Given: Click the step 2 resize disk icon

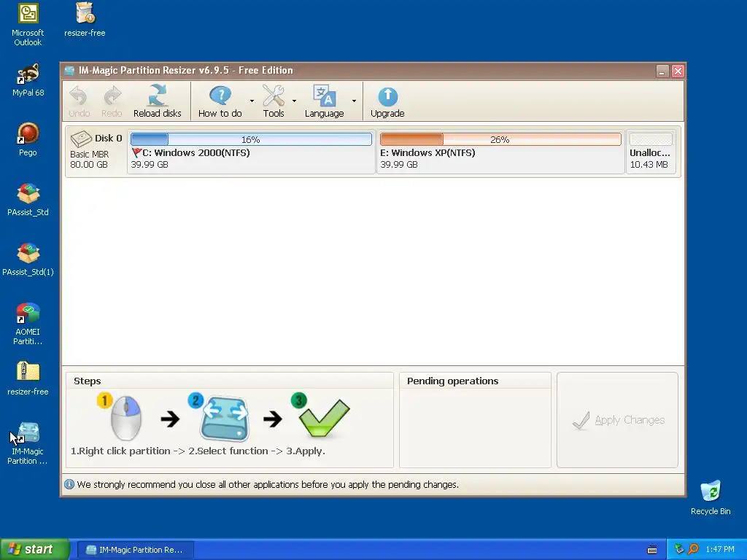Looking at the screenshot, I should point(225,419).
